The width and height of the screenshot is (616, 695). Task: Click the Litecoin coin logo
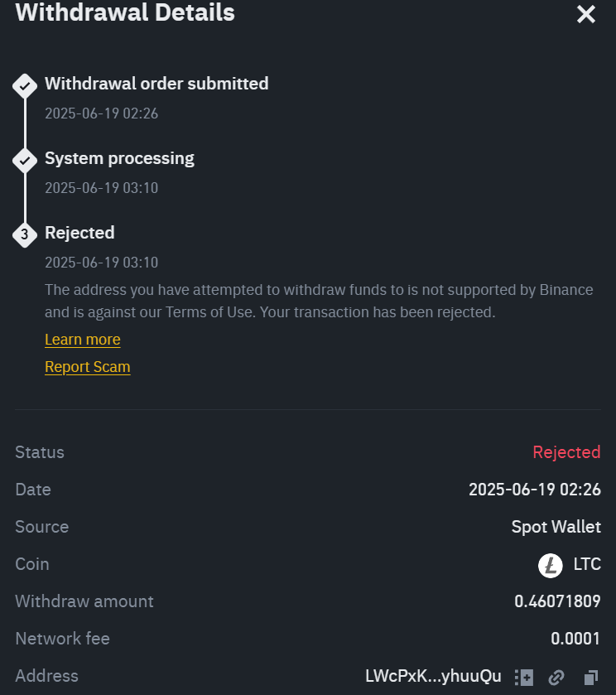(551, 565)
